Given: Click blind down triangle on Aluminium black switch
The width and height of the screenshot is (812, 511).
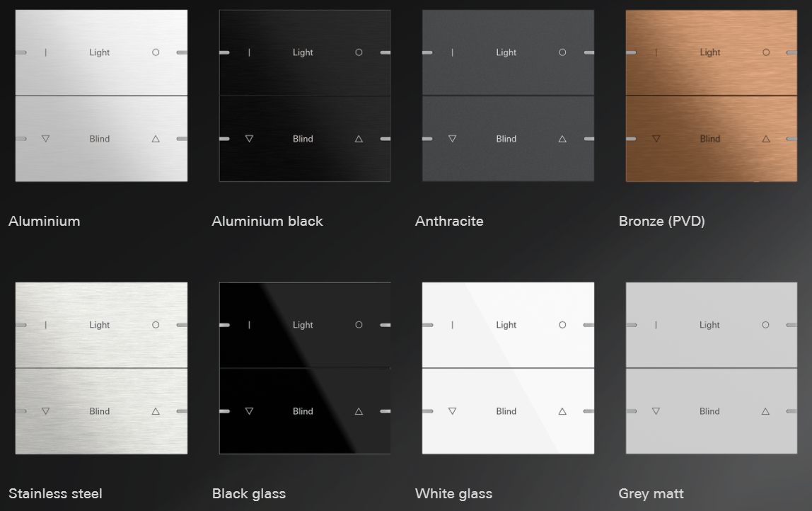Looking at the screenshot, I should point(249,139).
